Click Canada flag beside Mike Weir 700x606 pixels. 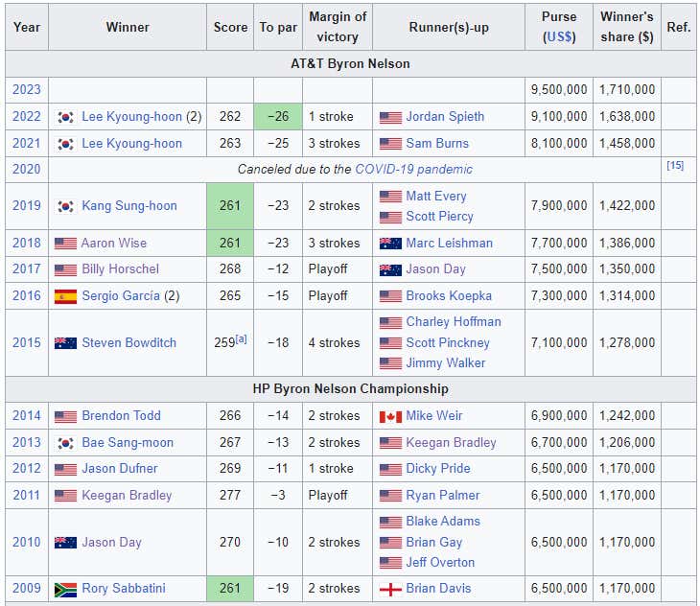click(x=390, y=417)
